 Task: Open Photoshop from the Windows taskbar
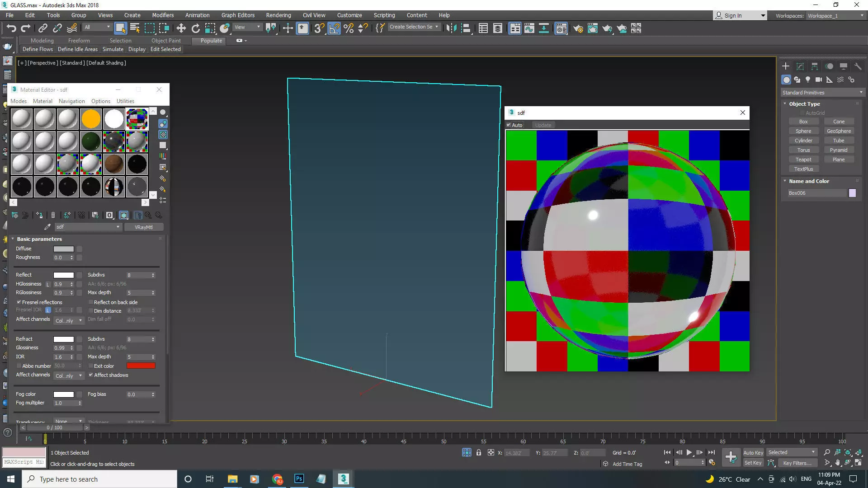point(299,479)
